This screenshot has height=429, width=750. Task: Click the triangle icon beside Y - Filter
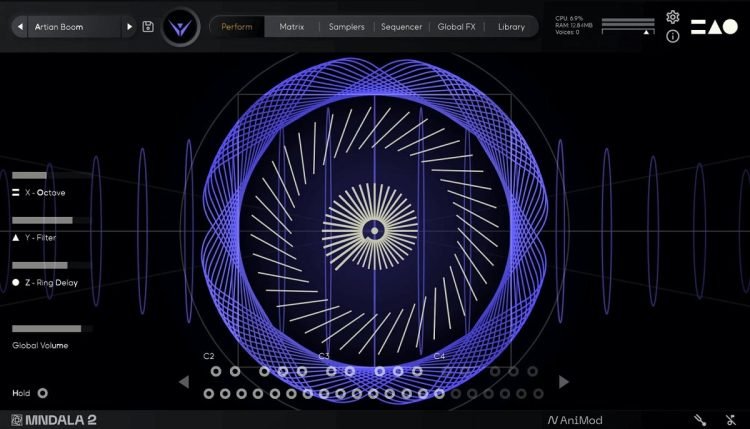click(x=16, y=237)
